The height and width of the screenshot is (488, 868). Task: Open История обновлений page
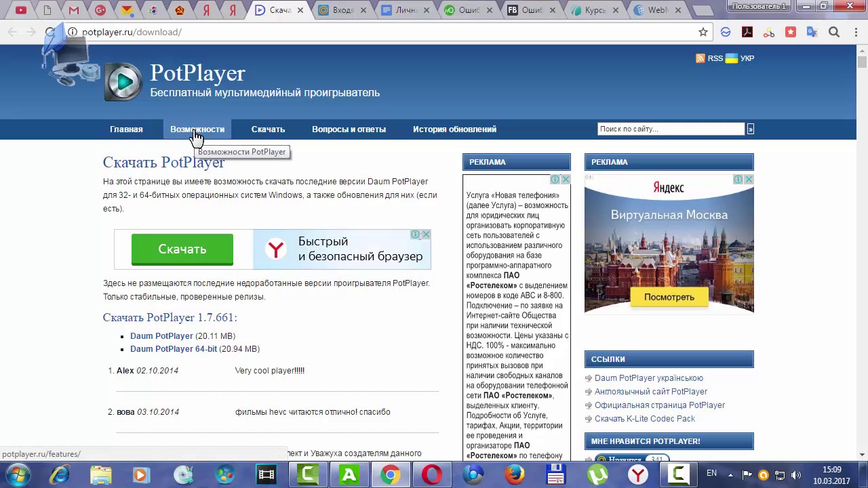point(454,129)
